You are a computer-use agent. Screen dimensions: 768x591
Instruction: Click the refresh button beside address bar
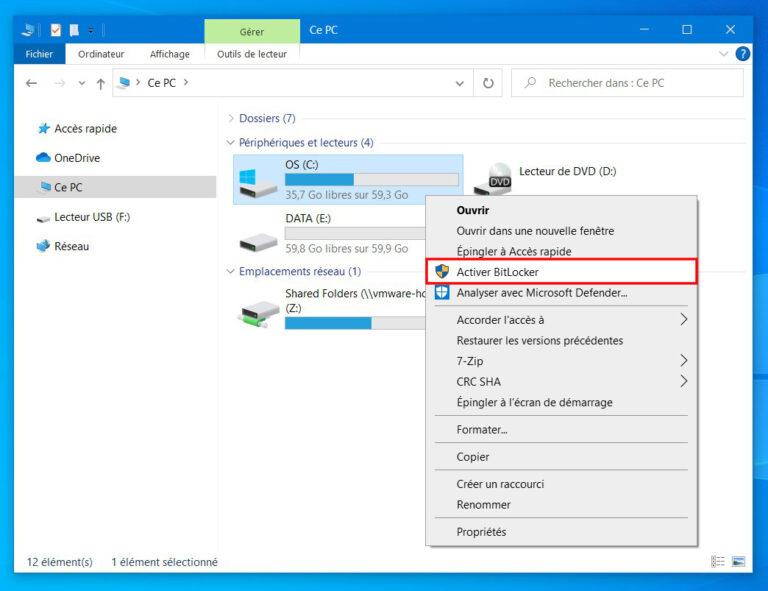[x=488, y=84]
